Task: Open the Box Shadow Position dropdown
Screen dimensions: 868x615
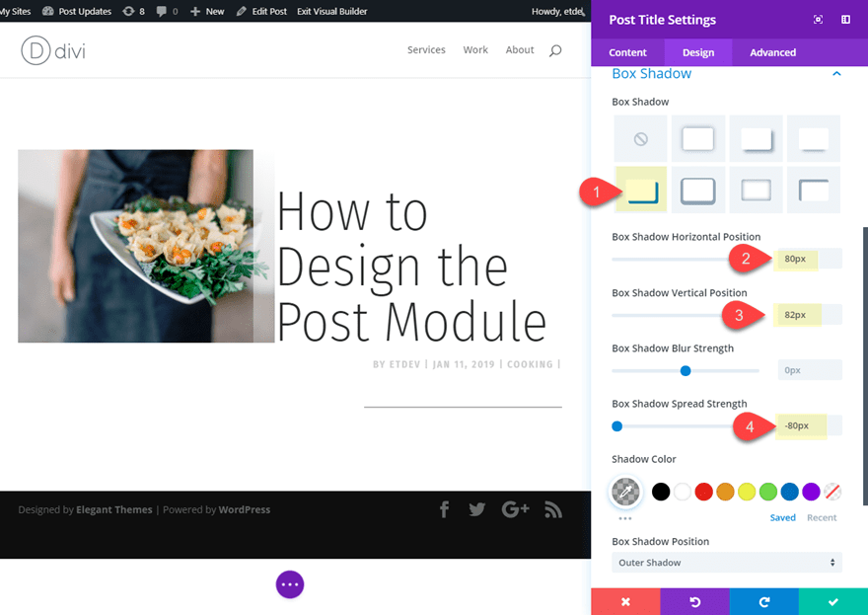Action: 727,562
